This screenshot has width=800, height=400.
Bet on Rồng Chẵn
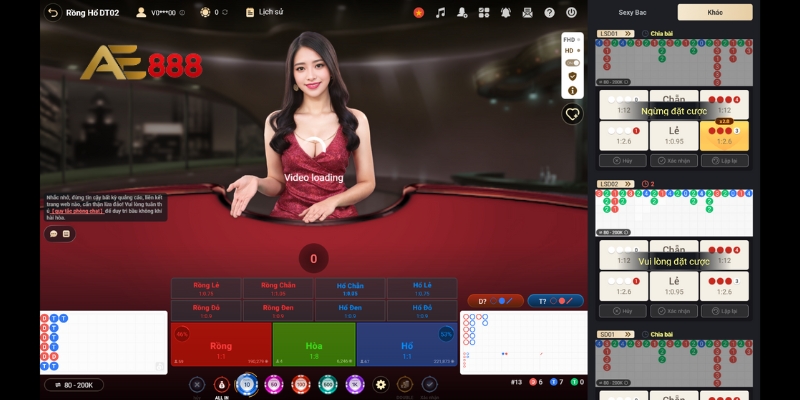(x=278, y=288)
